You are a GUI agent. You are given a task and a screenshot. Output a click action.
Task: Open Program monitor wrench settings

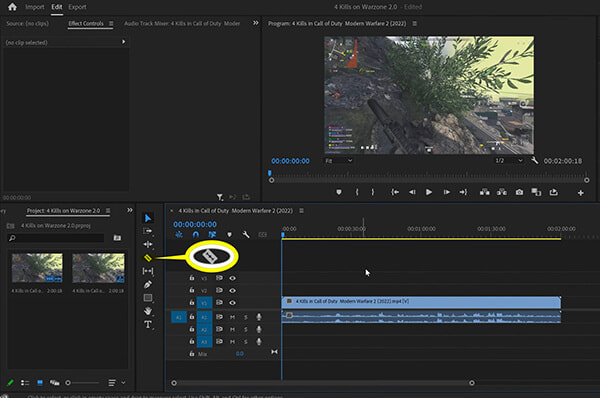pos(535,161)
